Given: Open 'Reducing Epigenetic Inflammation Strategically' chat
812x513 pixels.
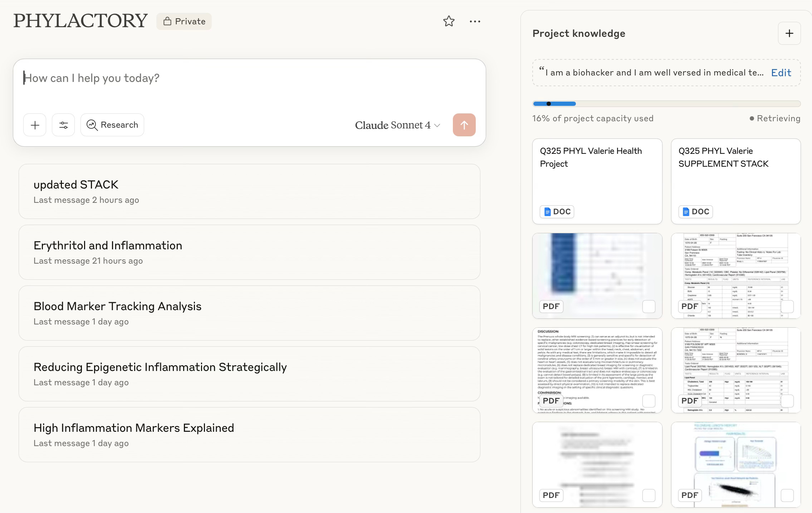Looking at the screenshot, I should pyautogui.click(x=249, y=374).
